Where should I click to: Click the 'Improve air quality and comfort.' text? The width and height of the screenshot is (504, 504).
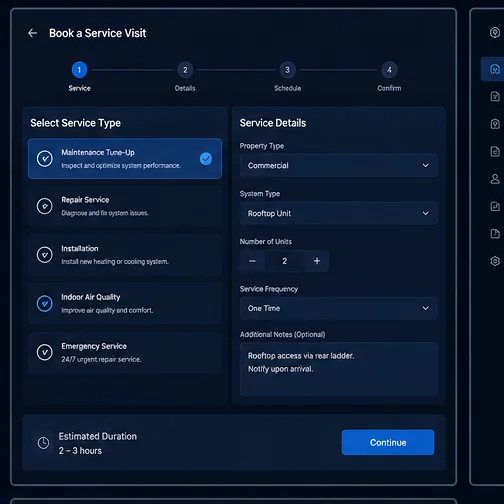point(107,310)
